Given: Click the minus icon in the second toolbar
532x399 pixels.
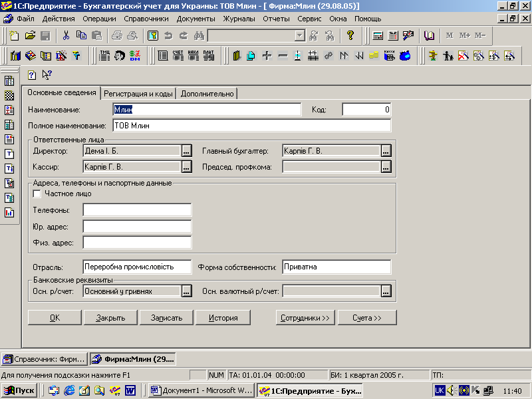Looking at the screenshot, I should click(x=283, y=55).
